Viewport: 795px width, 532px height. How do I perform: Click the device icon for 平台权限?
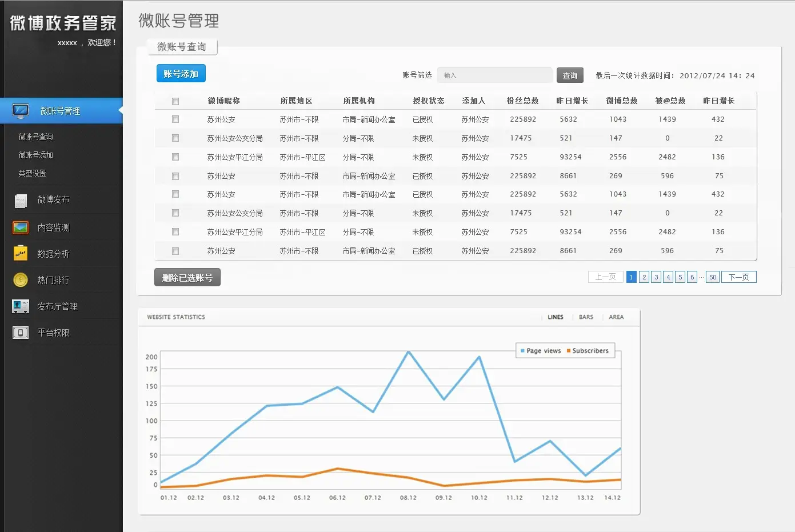tap(21, 333)
